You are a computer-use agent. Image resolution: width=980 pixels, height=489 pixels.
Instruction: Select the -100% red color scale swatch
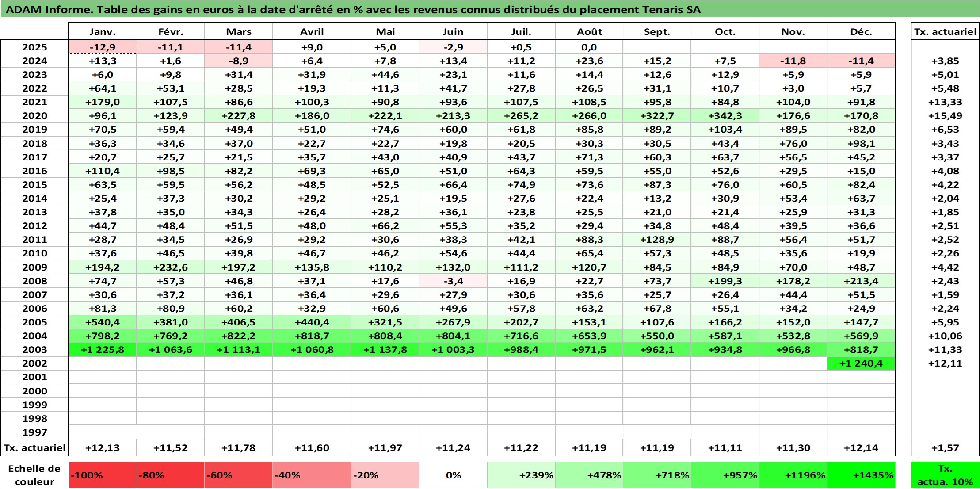103,475
